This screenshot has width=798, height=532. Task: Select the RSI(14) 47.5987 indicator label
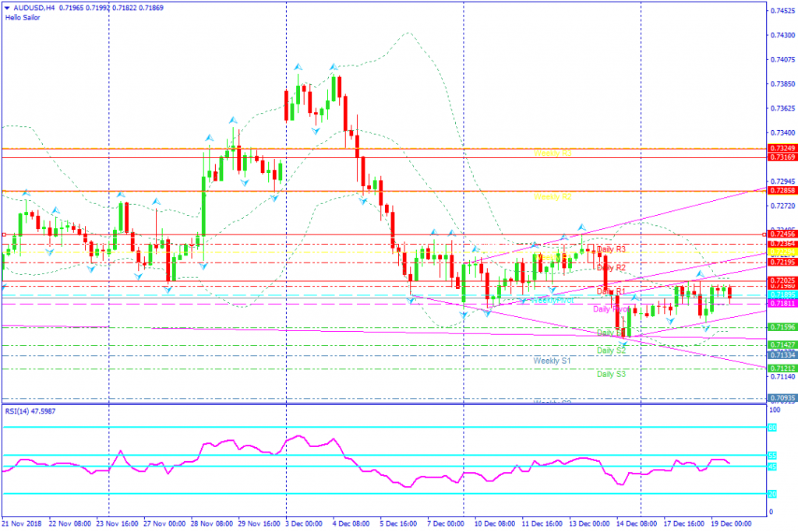30,411
